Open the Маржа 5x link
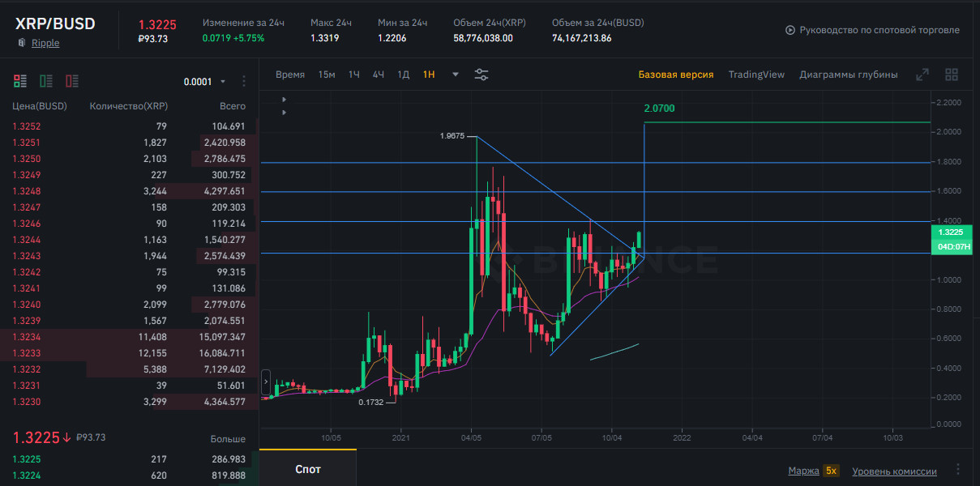Screen dimensions: 980x486 click(x=813, y=471)
